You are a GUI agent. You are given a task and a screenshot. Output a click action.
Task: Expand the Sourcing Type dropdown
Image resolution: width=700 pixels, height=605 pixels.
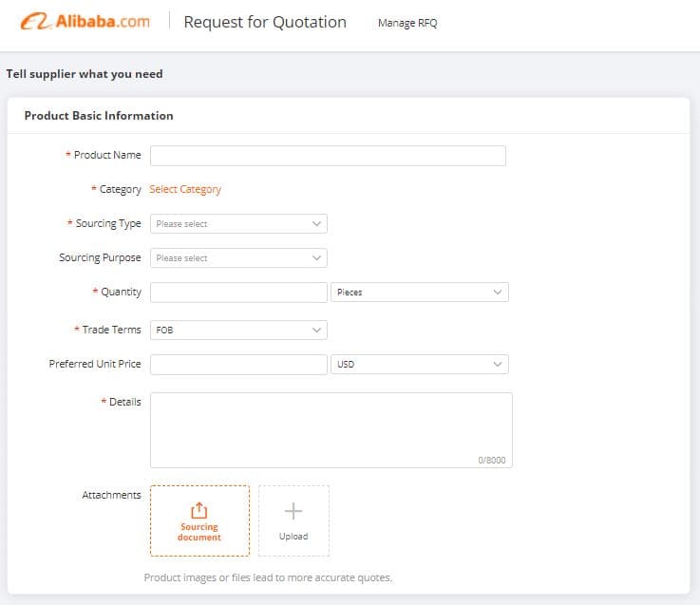pos(238,224)
